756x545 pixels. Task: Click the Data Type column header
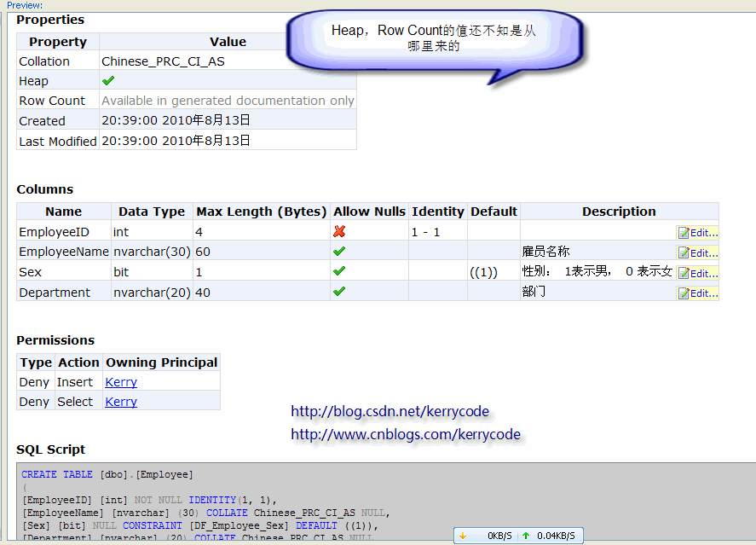152,212
